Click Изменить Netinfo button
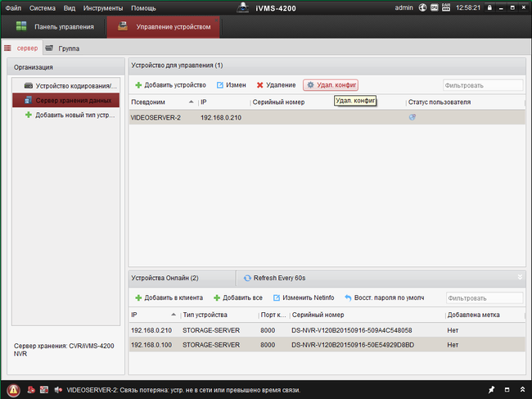 click(x=304, y=297)
